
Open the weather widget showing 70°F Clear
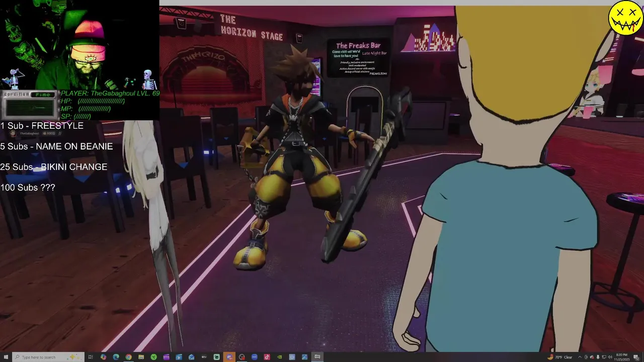pos(560,357)
